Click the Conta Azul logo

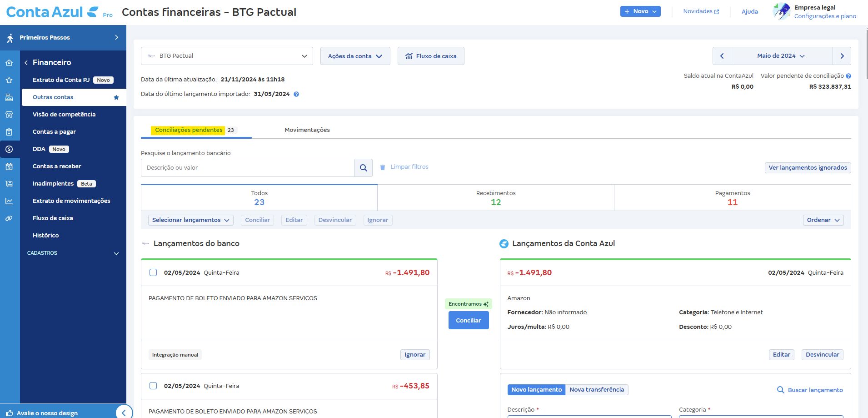click(52, 12)
